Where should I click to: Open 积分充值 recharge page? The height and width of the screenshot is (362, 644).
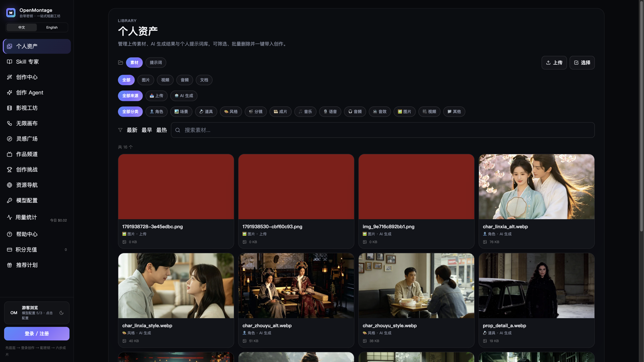37,250
